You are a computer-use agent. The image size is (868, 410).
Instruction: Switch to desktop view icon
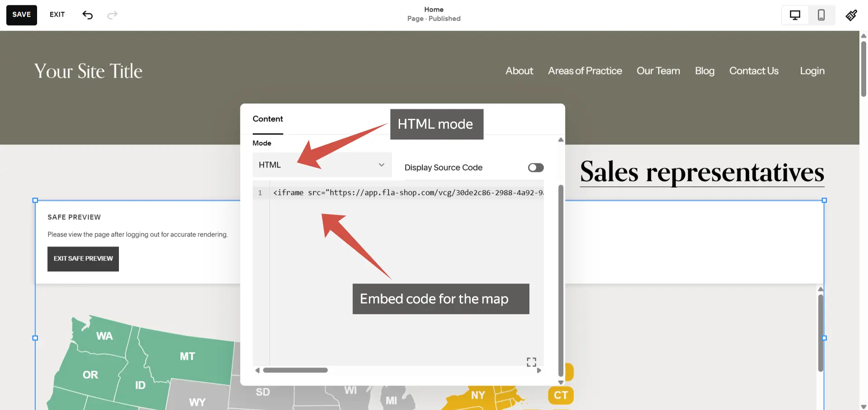(795, 15)
